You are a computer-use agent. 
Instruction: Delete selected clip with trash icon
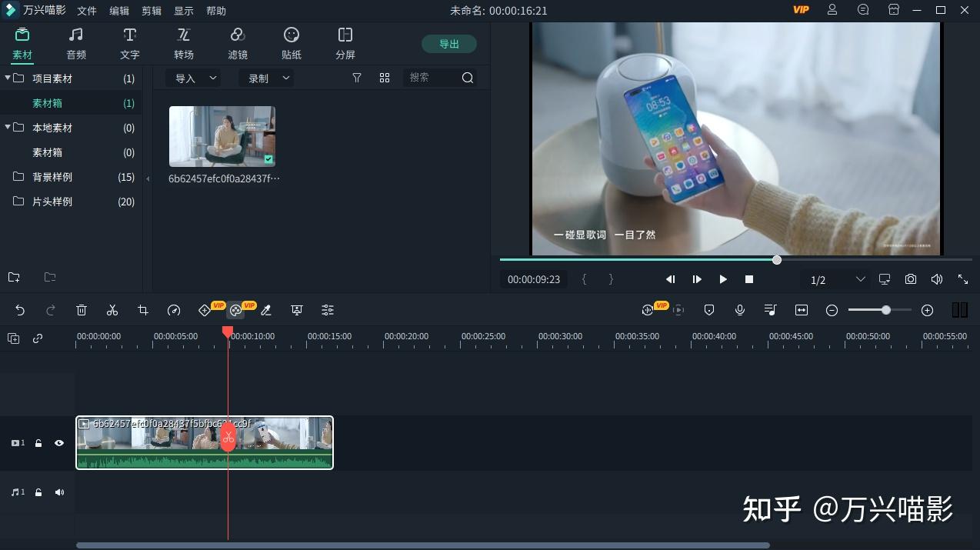[x=82, y=310]
